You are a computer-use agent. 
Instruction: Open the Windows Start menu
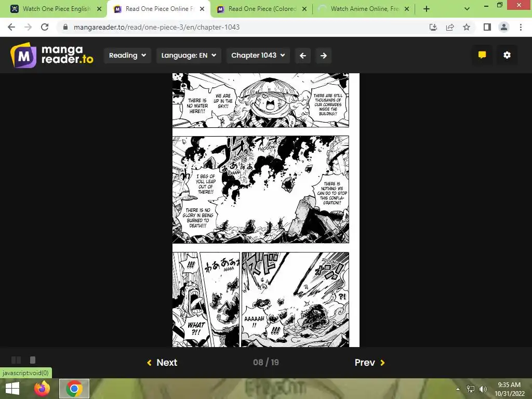click(12, 389)
